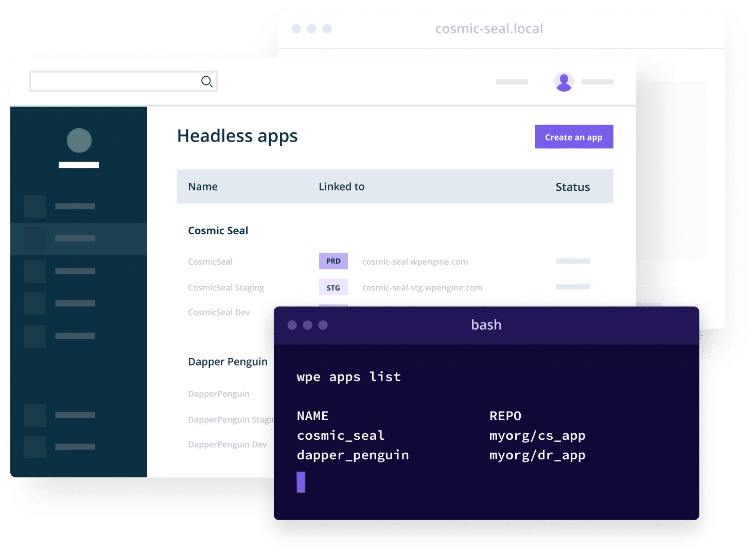
Task: Sort by the Name column header
Action: click(202, 186)
